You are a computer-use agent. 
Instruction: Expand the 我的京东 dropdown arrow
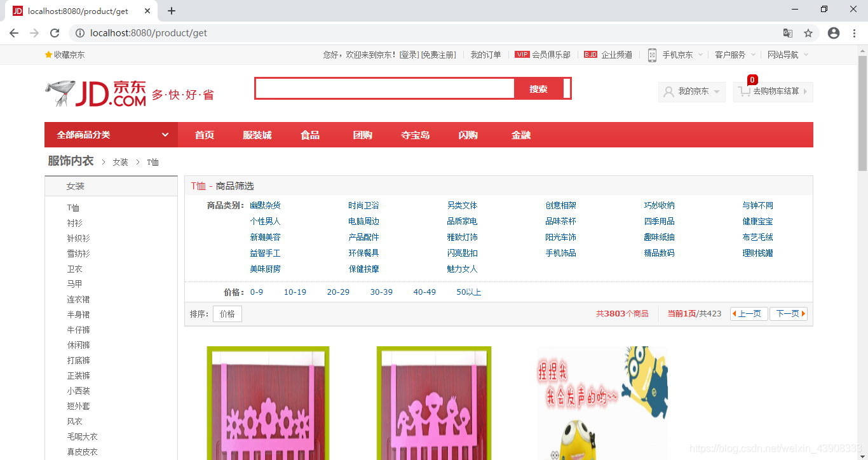click(717, 91)
